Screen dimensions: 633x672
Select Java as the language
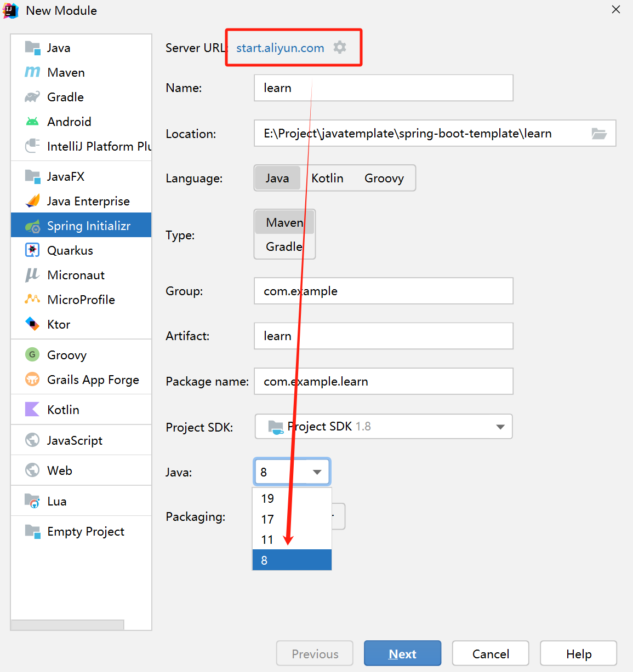[x=277, y=178]
